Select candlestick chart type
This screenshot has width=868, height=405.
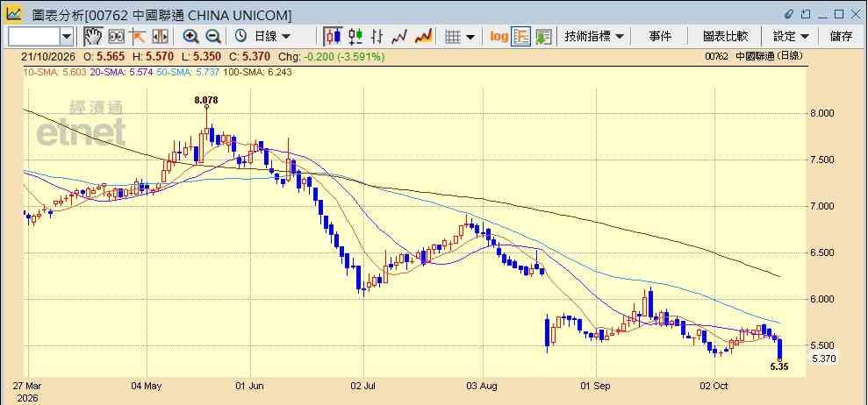click(333, 37)
